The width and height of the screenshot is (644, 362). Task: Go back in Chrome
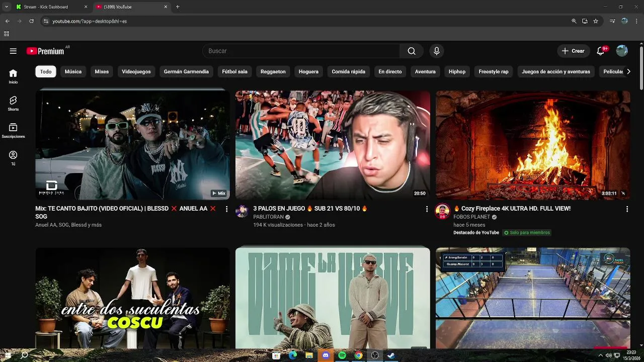coord(7,21)
